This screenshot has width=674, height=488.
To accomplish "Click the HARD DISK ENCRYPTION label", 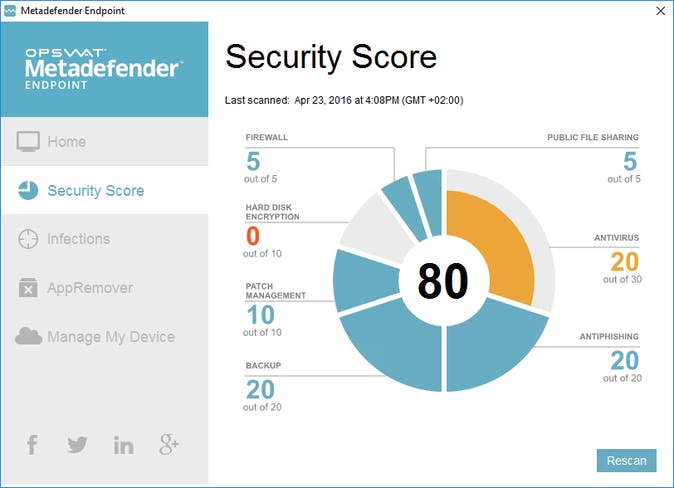I will point(272,212).
